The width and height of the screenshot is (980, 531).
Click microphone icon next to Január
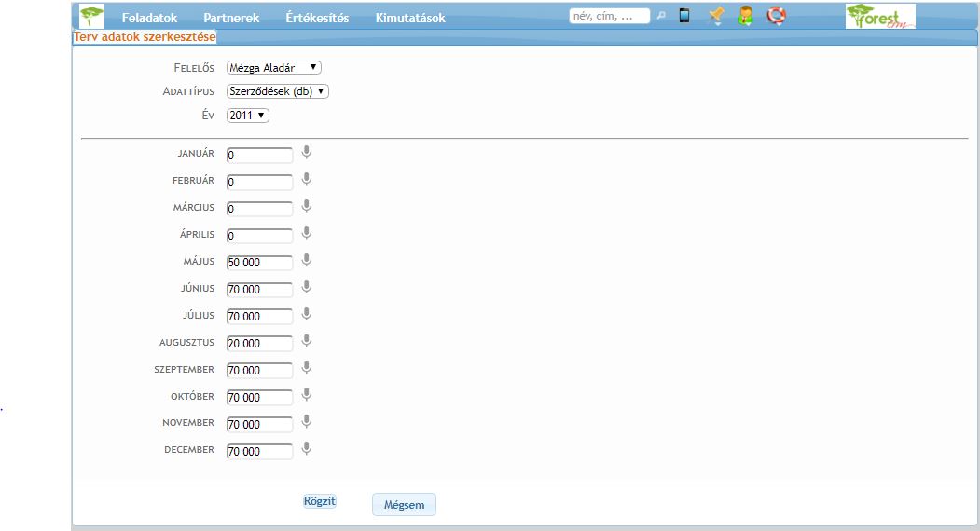click(306, 154)
